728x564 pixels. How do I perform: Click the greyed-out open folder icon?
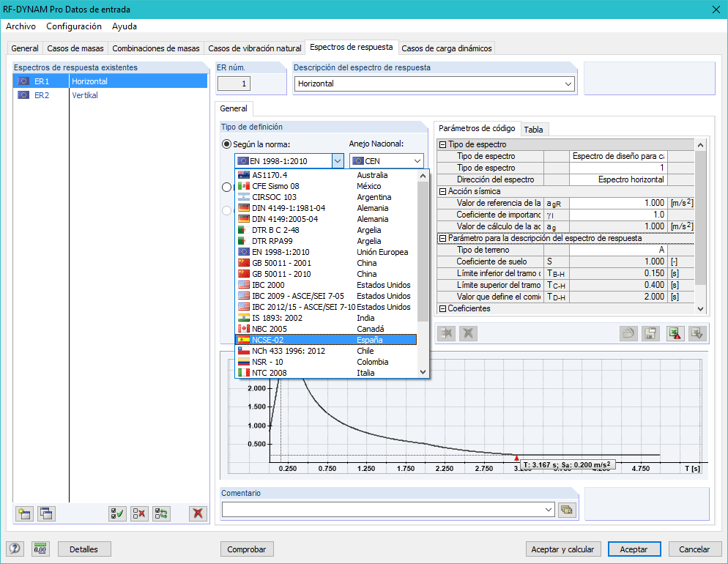point(628,333)
